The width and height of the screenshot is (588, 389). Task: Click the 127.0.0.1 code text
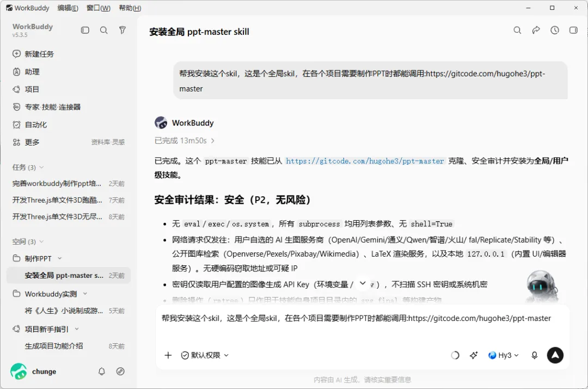pos(486,254)
